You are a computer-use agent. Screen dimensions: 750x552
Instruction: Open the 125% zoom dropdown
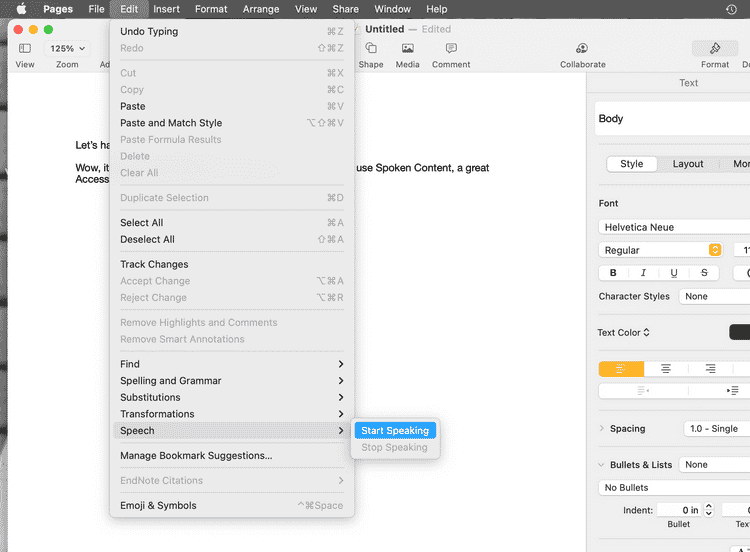pos(67,48)
